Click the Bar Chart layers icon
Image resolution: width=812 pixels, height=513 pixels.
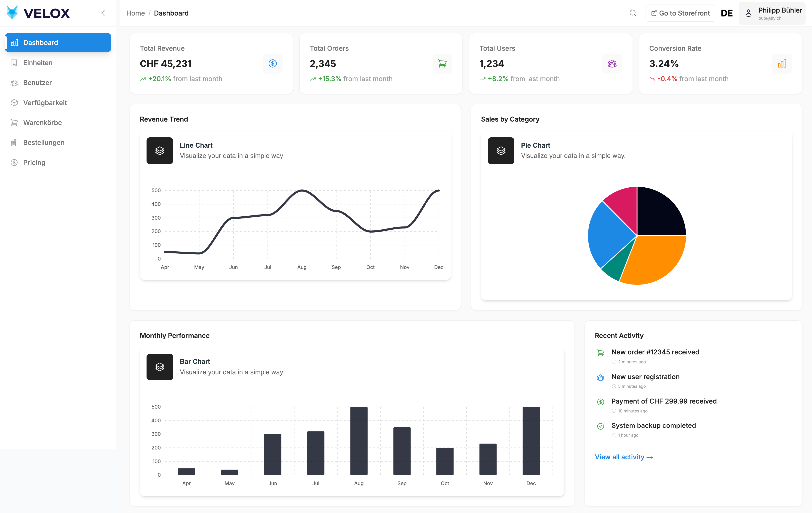click(160, 367)
